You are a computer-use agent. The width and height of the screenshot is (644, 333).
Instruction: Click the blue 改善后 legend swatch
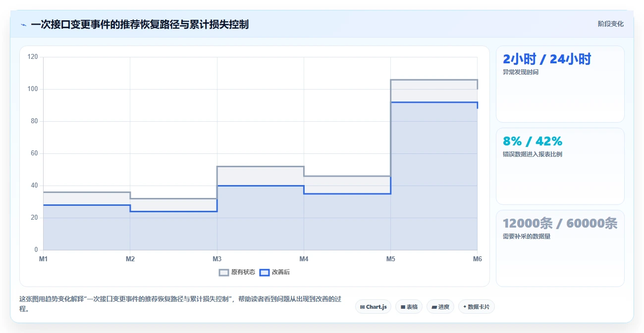[265, 272]
